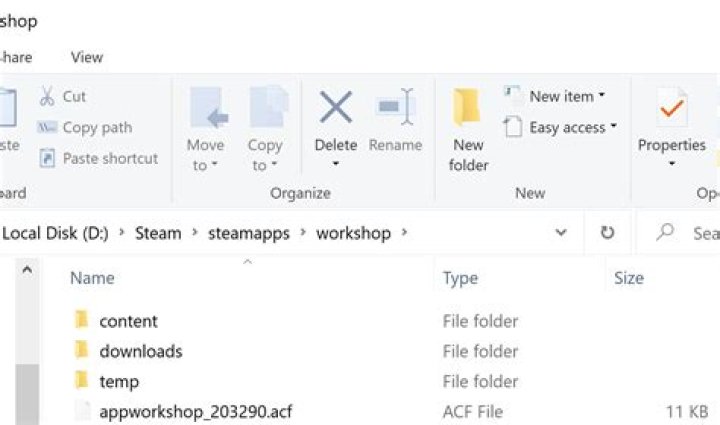
Task: Expand the chevron after Local Disk (D:)
Action: [122, 232]
